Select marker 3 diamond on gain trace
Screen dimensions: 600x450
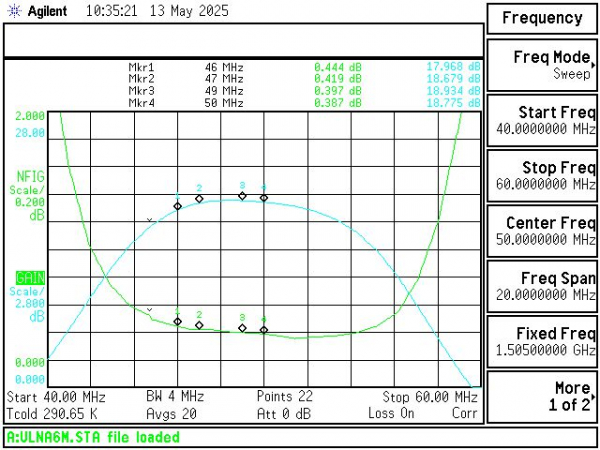click(242, 196)
